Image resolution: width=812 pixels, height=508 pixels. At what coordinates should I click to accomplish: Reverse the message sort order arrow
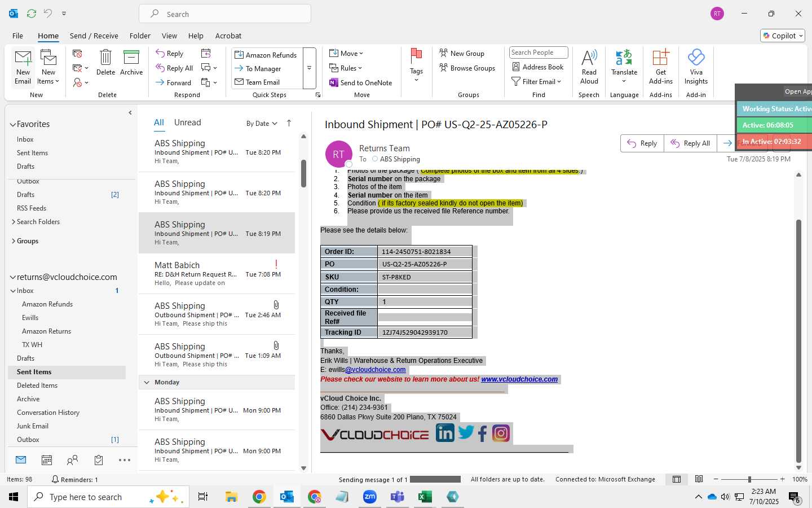[x=289, y=123]
